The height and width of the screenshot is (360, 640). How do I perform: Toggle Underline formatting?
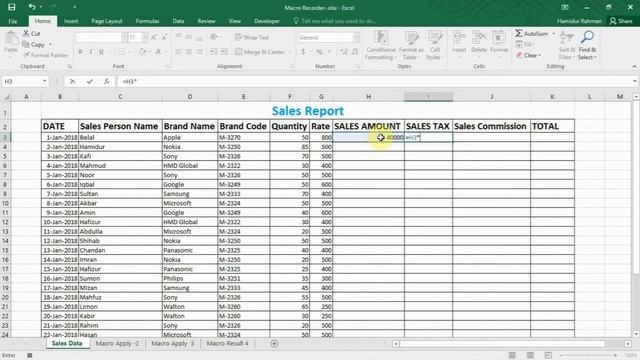[101, 52]
